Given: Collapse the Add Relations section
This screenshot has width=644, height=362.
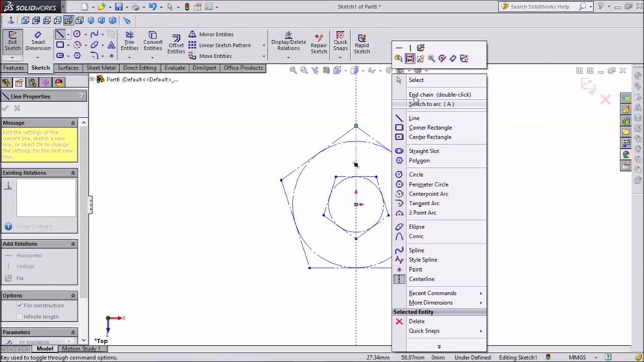Looking at the screenshot, I should pyautogui.click(x=73, y=244).
